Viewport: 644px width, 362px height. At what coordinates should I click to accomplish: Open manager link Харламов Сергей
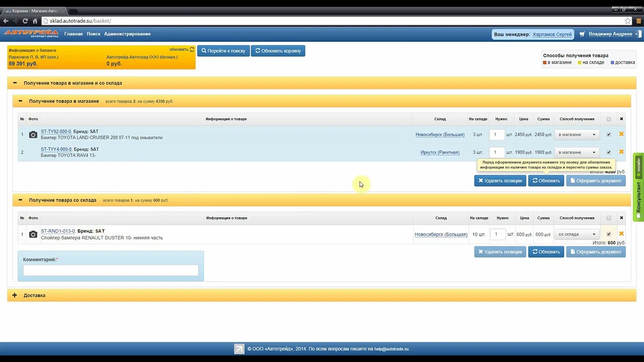(x=552, y=35)
